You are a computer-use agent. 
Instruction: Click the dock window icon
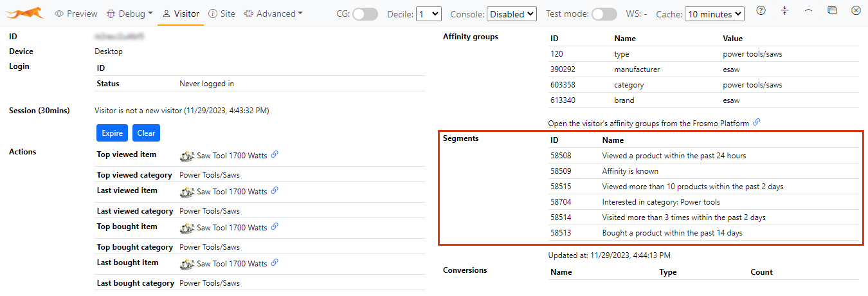coord(832,11)
